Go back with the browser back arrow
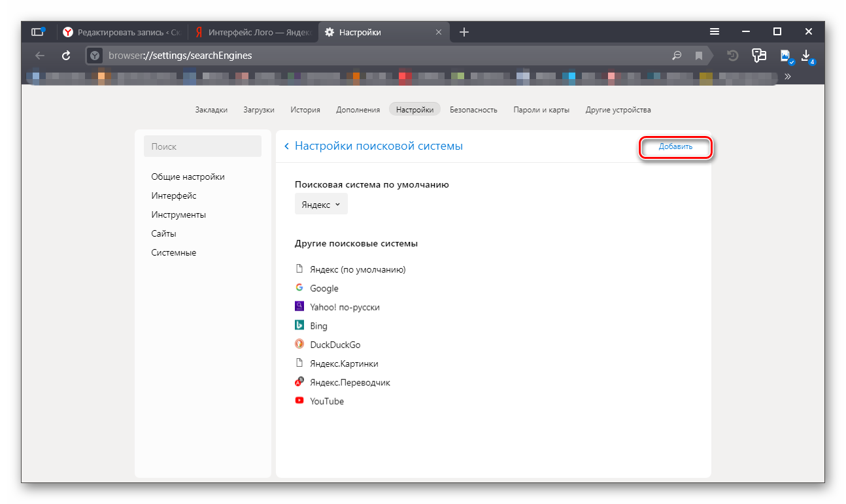The image size is (846, 504). [x=40, y=56]
